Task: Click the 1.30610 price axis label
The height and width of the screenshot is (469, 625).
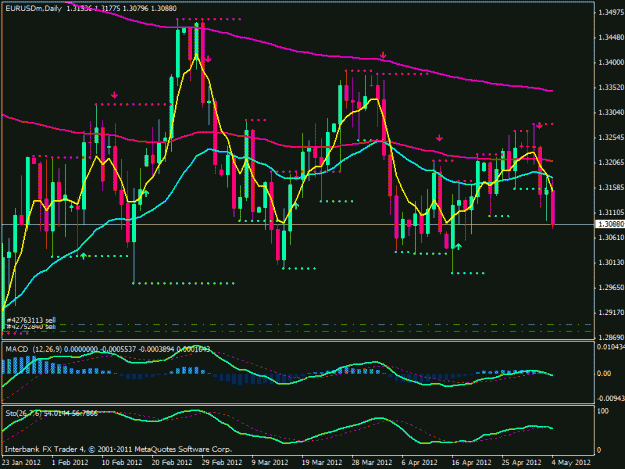Action: [611, 238]
